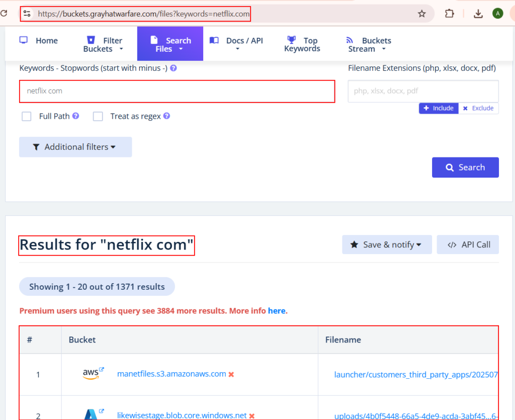Select Include for filename extensions
This screenshot has width=515, height=420.
coord(439,108)
